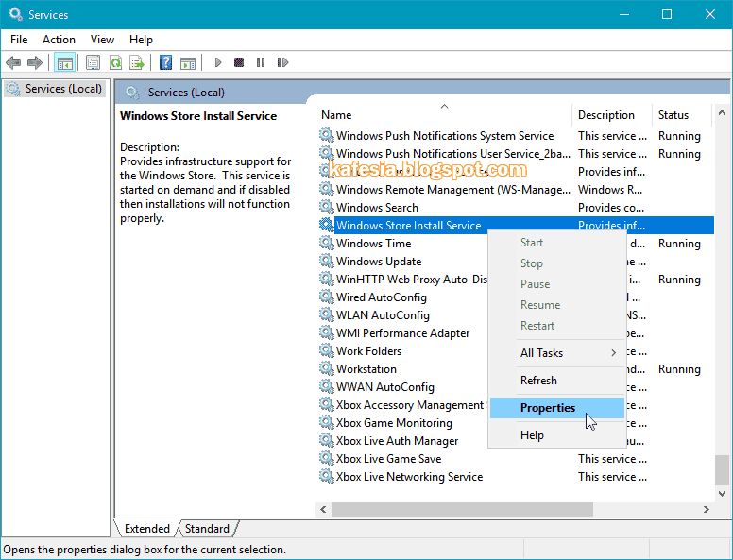
Task: Click gear icon beside Windows Search
Action: [326, 207]
